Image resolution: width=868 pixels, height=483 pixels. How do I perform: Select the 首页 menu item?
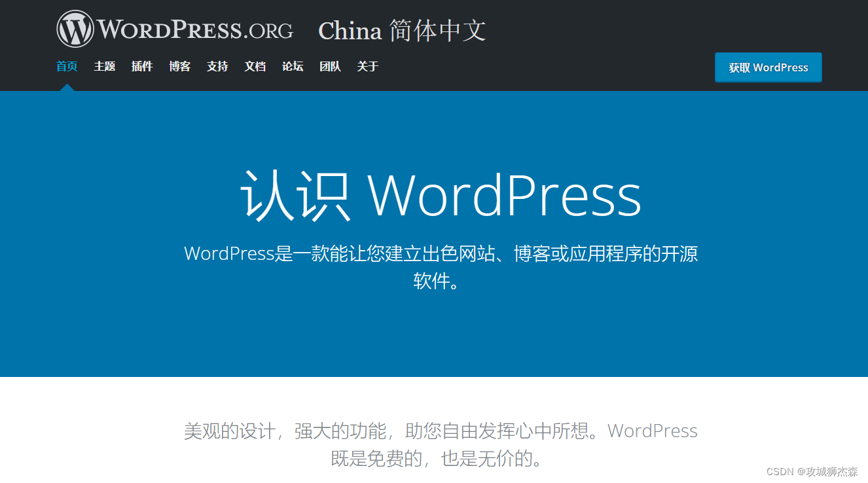pyautogui.click(x=67, y=66)
